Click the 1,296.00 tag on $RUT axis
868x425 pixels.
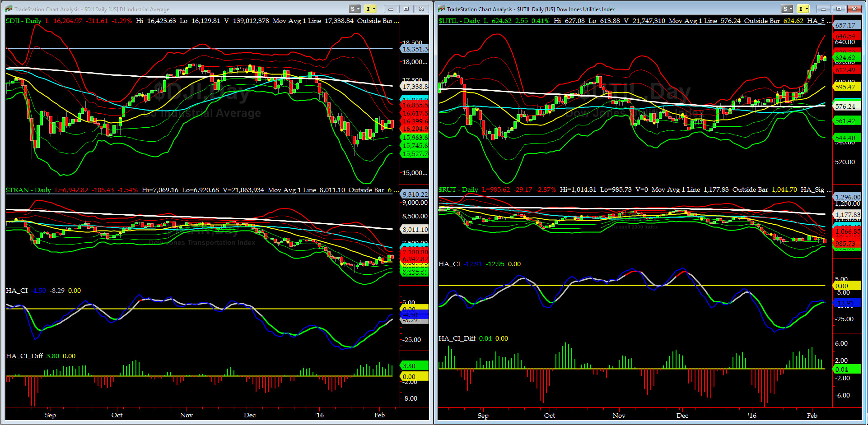click(847, 197)
